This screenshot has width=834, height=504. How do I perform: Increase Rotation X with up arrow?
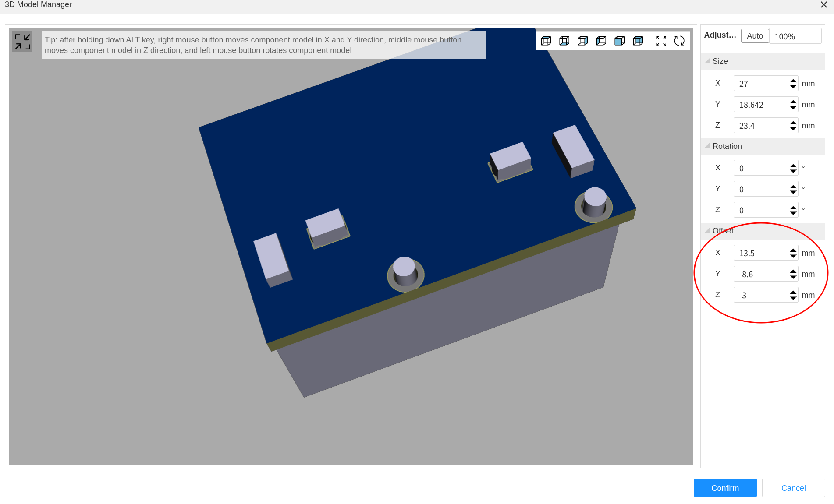(x=793, y=165)
